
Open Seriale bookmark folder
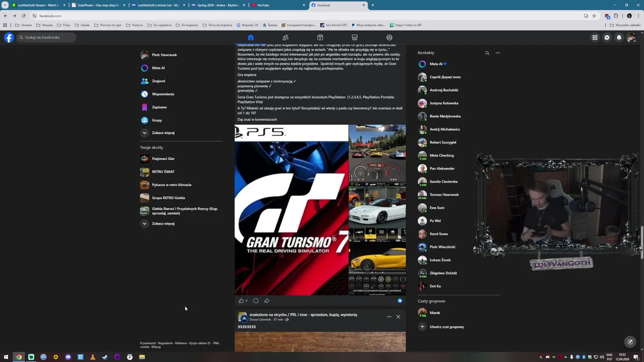click(82, 25)
